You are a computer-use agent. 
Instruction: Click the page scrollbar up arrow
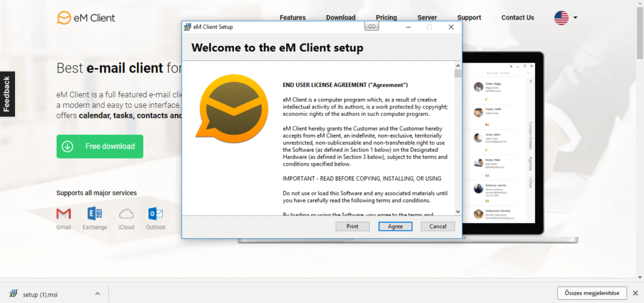(641, 4)
